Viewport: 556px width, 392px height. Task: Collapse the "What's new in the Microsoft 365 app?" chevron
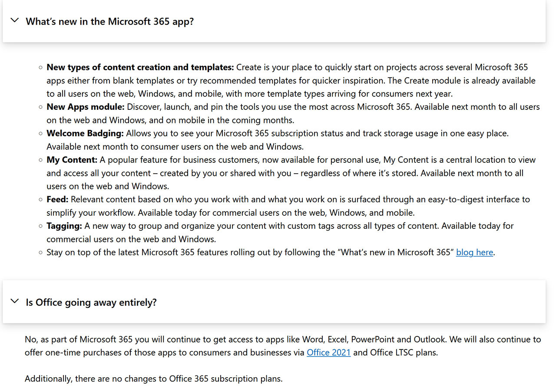15,20
